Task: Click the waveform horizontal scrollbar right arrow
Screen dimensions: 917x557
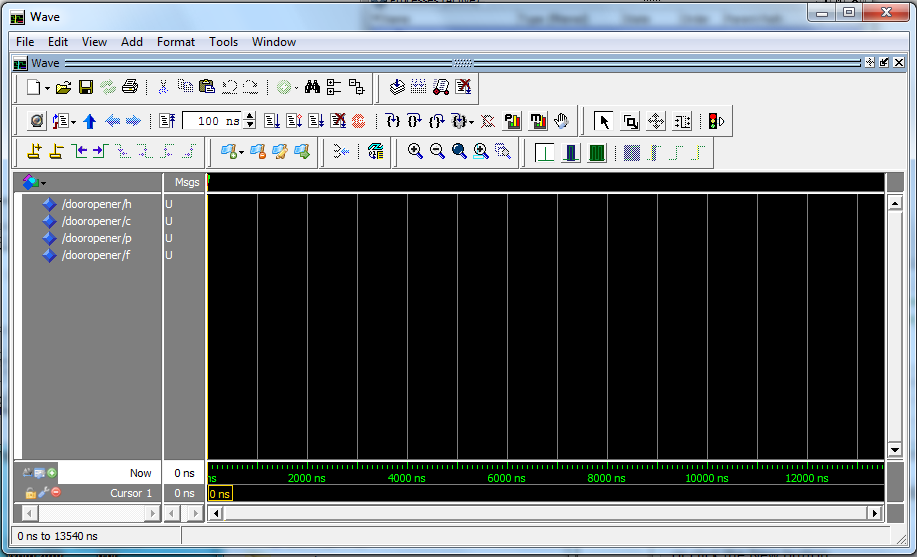Action: tap(875, 513)
